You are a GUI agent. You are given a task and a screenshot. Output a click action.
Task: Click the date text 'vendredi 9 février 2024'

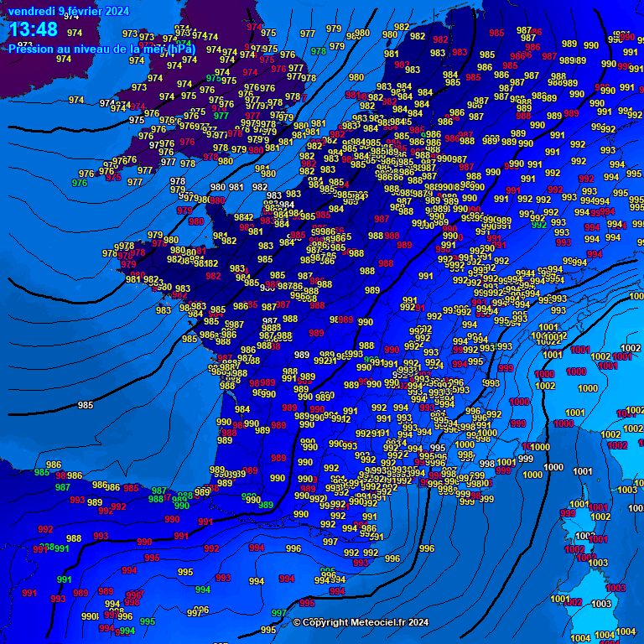pyautogui.click(x=69, y=11)
